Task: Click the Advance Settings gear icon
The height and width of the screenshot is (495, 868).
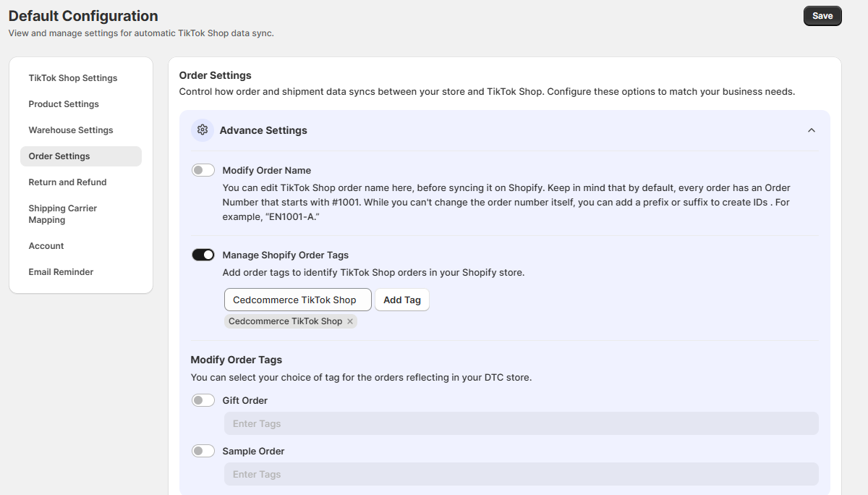Action: click(x=203, y=130)
